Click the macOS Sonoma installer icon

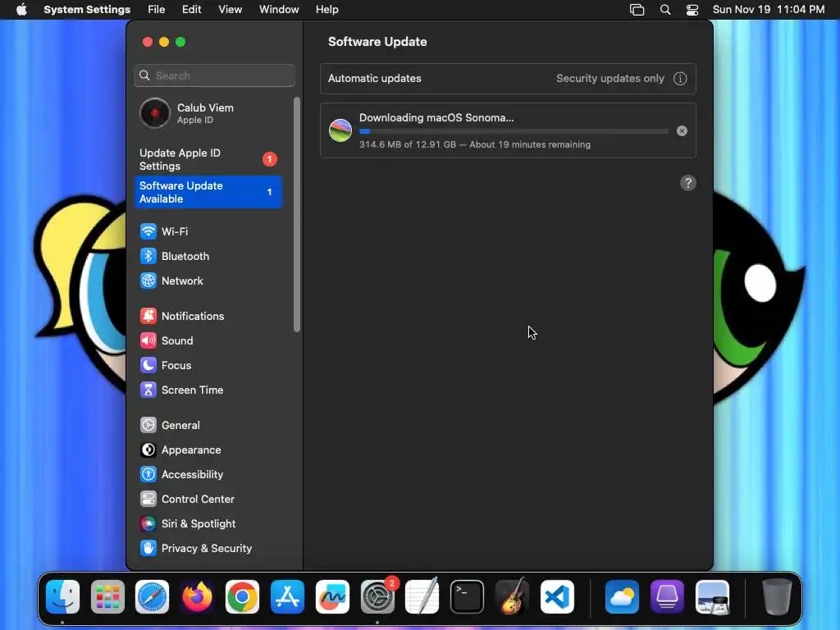[340, 130]
